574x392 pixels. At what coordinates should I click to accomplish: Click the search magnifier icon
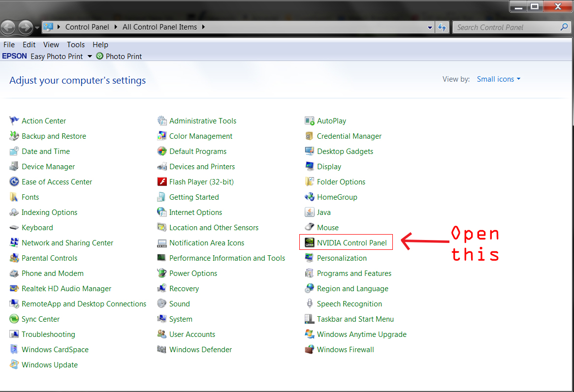click(x=564, y=27)
